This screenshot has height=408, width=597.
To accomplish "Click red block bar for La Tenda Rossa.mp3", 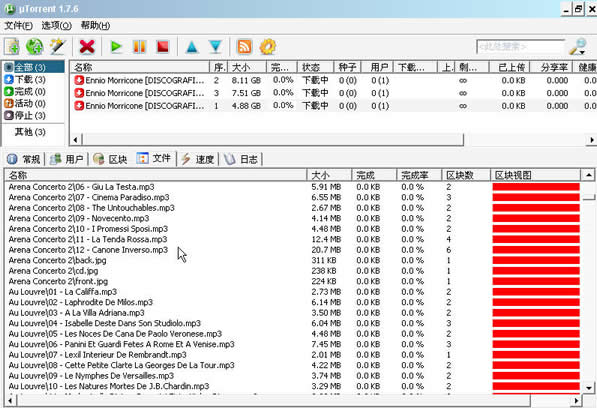I will pyautogui.click(x=536, y=239).
